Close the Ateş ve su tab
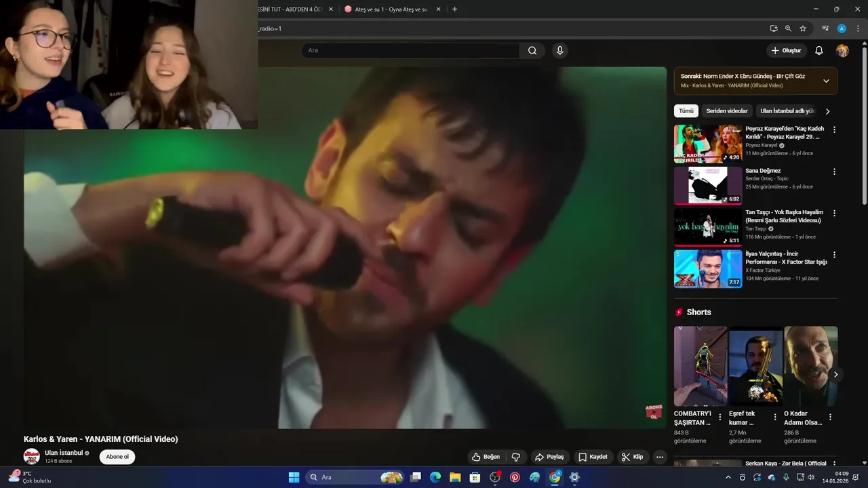The height and width of the screenshot is (488, 868). click(438, 9)
